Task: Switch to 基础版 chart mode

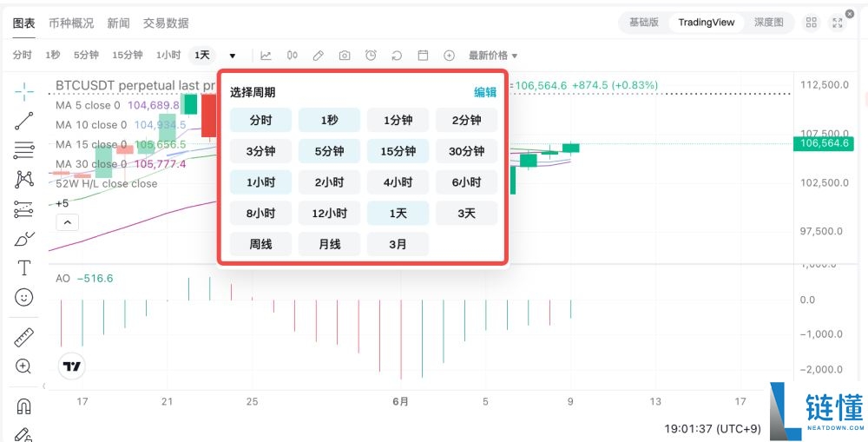Action: [x=644, y=23]
